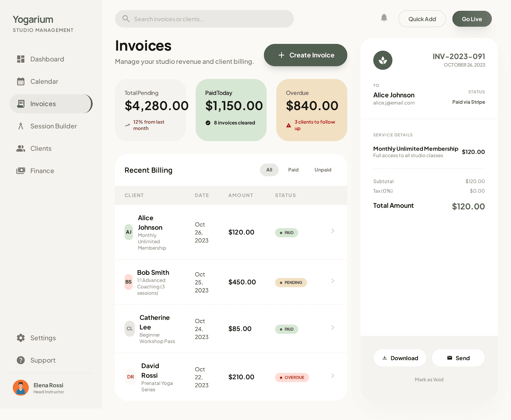Switch billing filter to Unpaid
This screenshot has width=511, height=420.
click(323, 169)
